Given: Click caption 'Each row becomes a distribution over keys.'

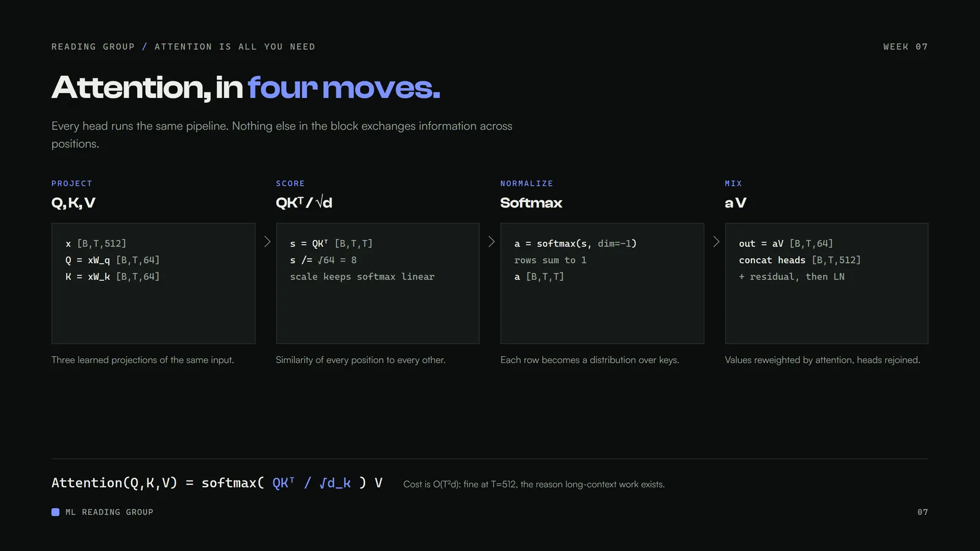Looking at the screenshot, I should [x=590, y=360].
